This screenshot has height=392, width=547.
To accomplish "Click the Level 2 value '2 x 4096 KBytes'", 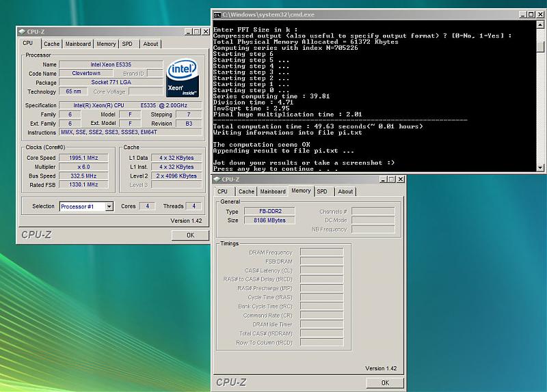I will pyautogui.click(x=176, y=176).
